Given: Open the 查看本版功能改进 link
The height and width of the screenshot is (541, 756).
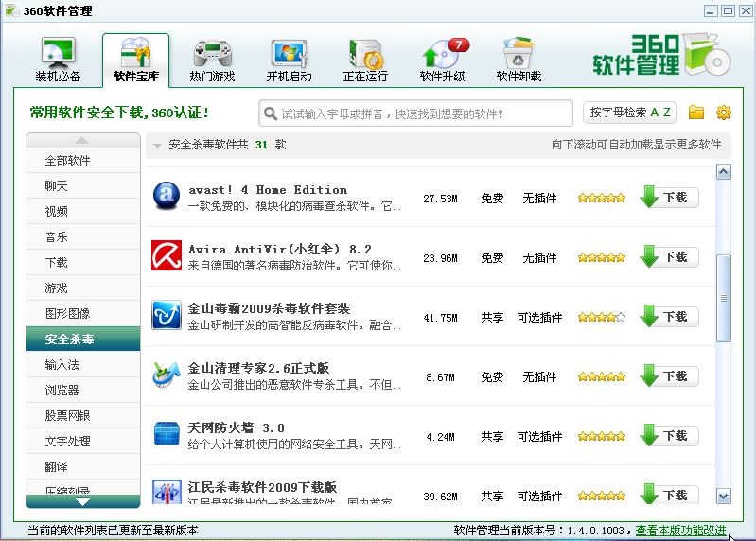Looking at the screenshot, I should 680,531.
